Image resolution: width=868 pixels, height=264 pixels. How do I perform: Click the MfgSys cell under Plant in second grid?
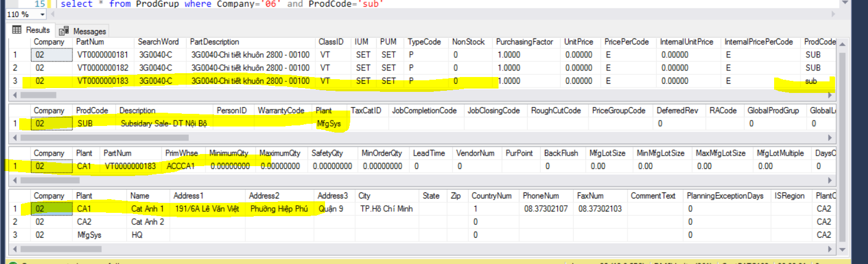click(x=329, y=124)
